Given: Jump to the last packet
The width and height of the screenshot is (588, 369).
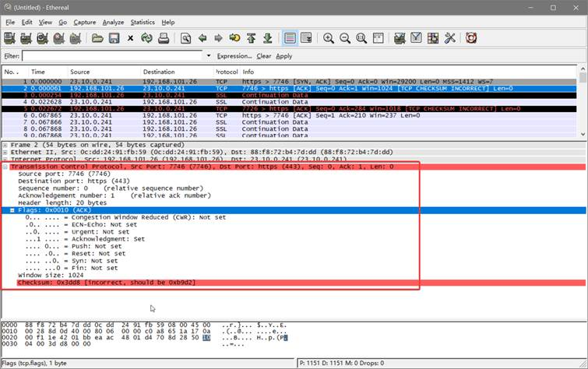Looking at the screenshot, I should 268,38.
